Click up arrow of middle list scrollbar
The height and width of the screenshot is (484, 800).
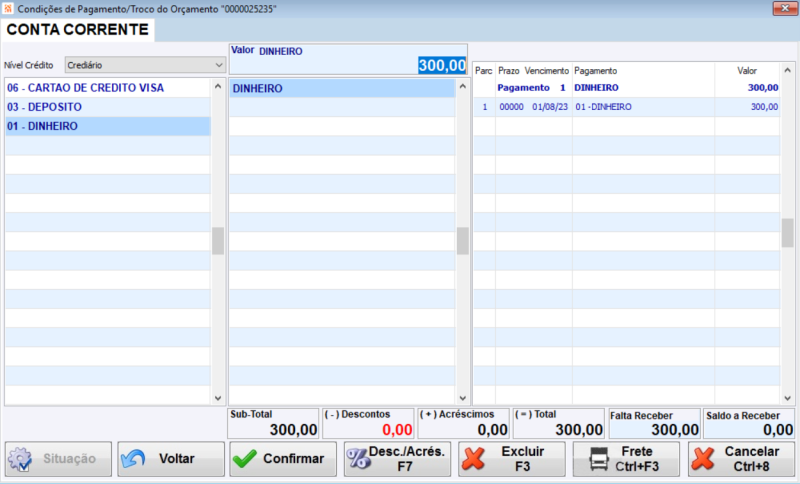pos(463,87)
